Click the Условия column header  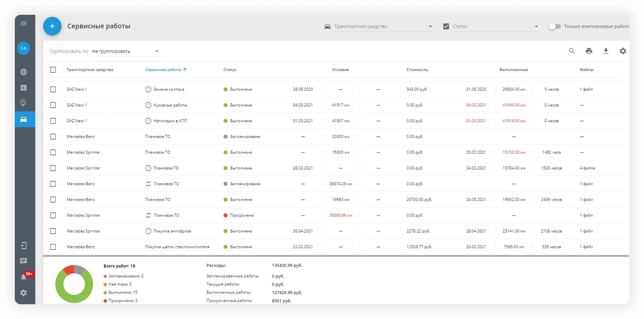340,69
